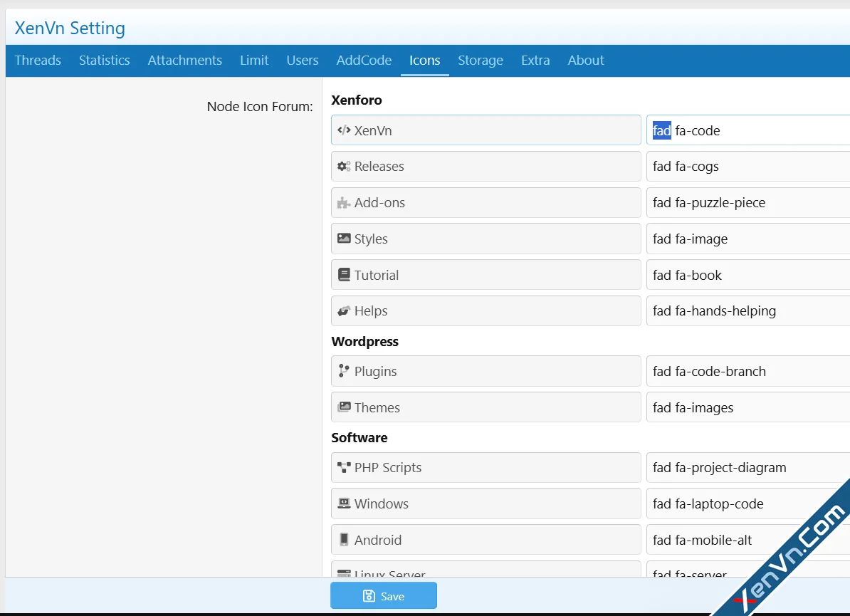
Task: Edit the 'fad fa-images' icon class field
Action: click(x=748, y=407)
